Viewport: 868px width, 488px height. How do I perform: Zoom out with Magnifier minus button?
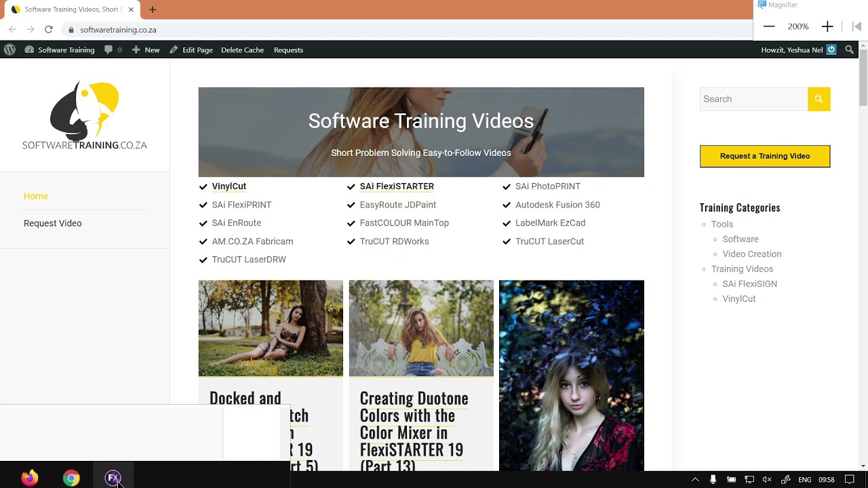[768, 26]
